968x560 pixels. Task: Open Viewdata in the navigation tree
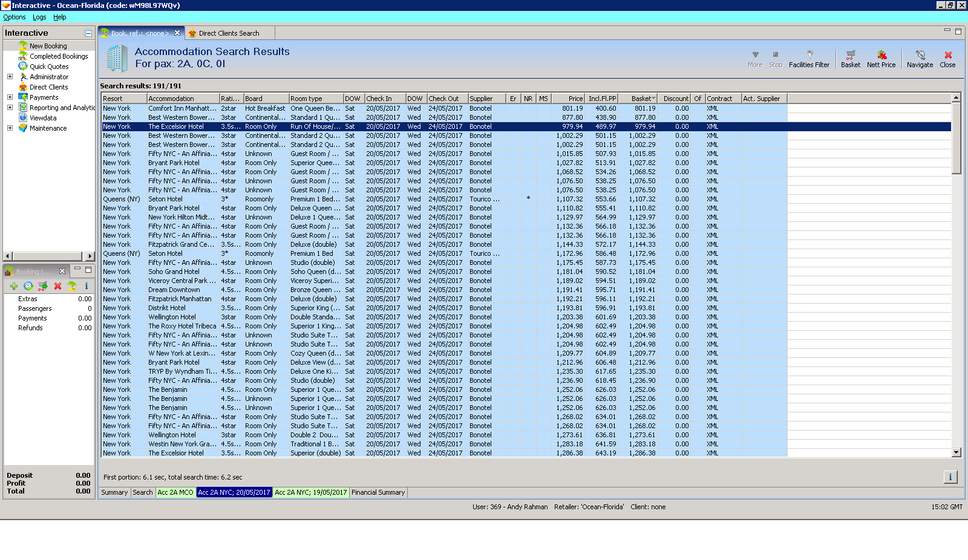(x=43, y=118)
